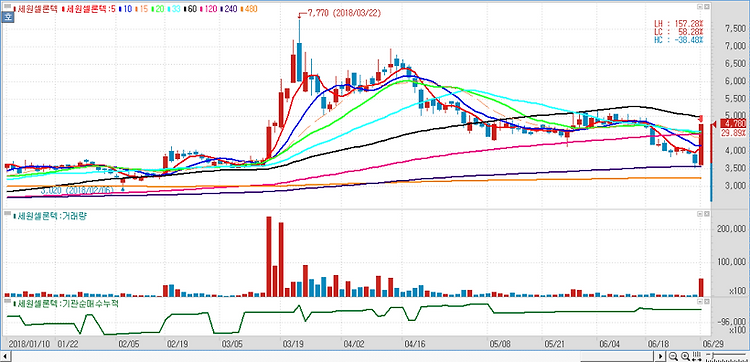Collapse the 거래량 volume panel
The height and width of the screenshot is (362, 750).
tap(699, 213)
